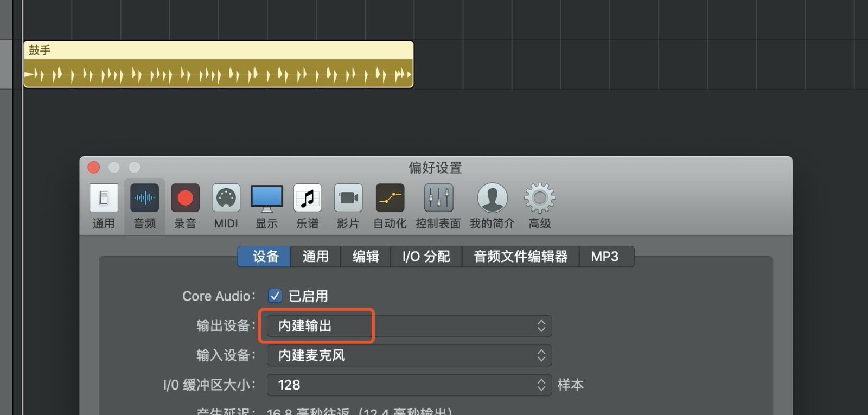Close the 偏好设置 window
Viewport: 868px width, 415px height.
pyautogui.click(x=94, y=168)
